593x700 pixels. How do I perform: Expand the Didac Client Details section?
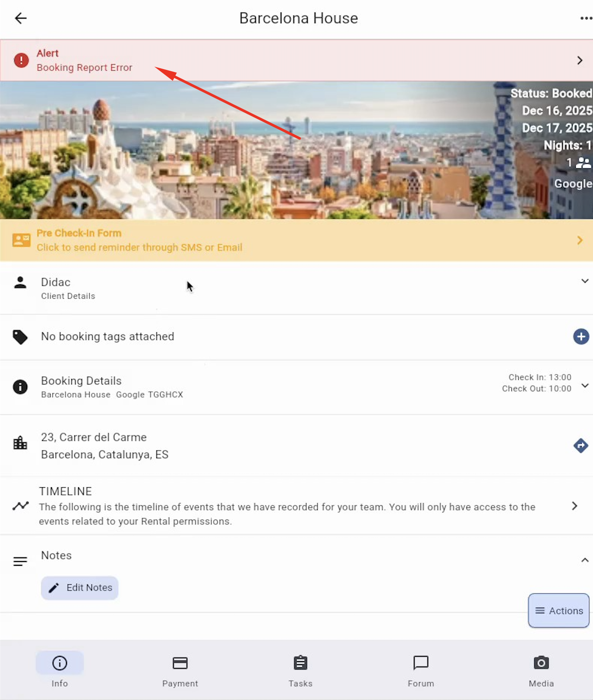pyautogui.click(x=585, y=281)
